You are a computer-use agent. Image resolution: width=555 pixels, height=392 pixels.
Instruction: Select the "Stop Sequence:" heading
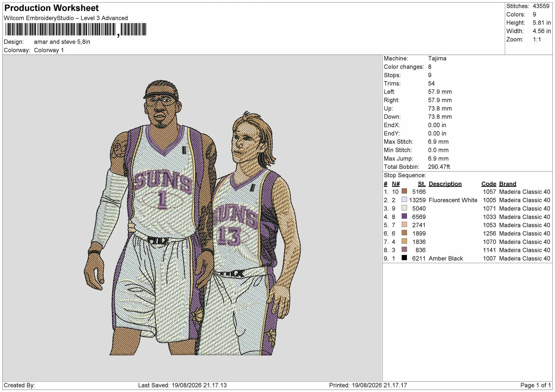point(405,175)
